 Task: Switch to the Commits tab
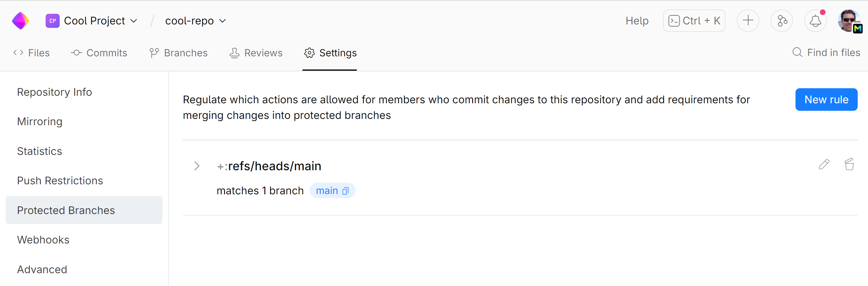[99, 53]
